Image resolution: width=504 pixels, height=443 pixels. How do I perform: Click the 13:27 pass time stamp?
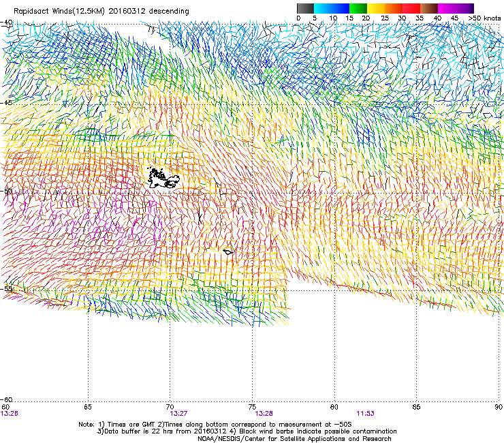point(178,414)
